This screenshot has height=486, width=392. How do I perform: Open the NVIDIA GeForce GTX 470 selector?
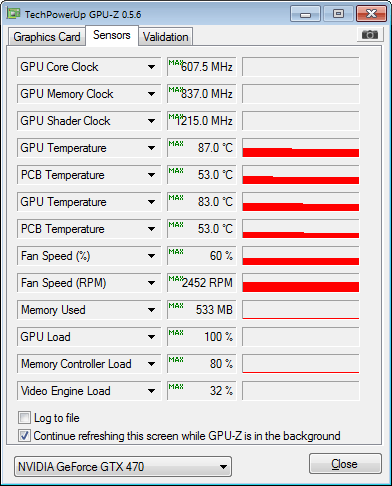point(123,467)
